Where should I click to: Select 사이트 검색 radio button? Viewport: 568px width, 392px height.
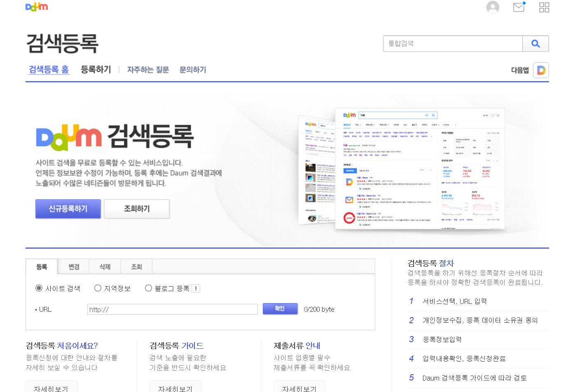(39, 288)
